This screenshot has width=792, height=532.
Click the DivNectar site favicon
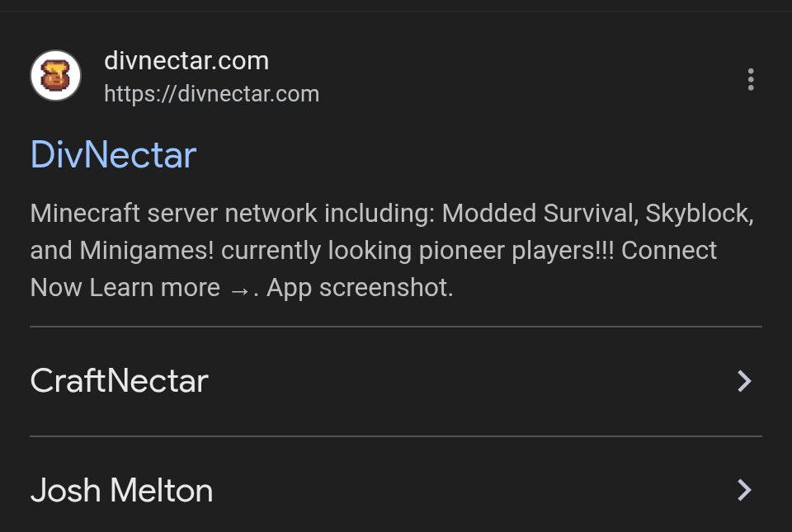tap(55, 76)
